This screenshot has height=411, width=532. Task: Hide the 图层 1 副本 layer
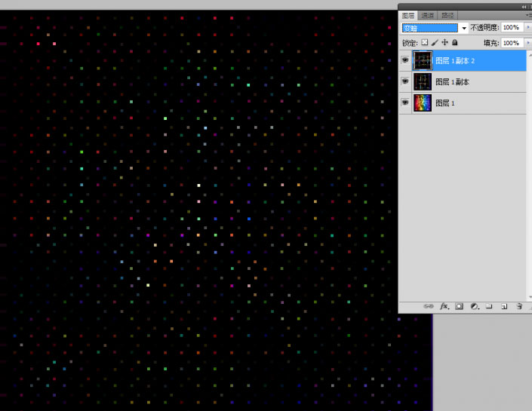(405, 81)
